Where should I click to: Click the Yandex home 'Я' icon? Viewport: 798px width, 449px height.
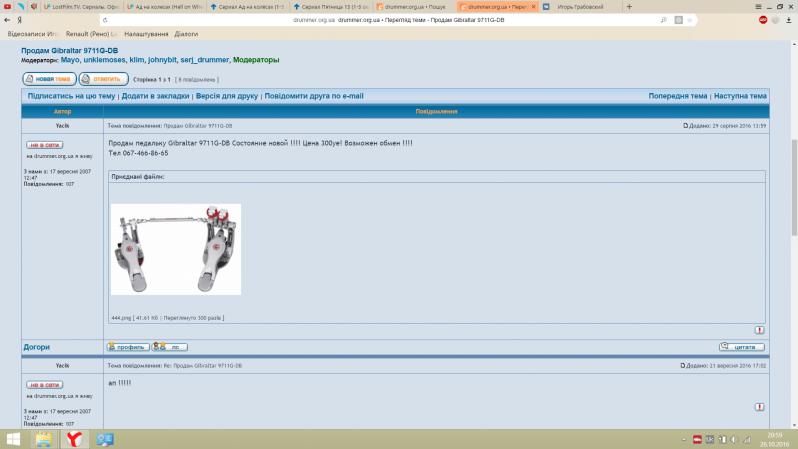click(x=20, y=20)
